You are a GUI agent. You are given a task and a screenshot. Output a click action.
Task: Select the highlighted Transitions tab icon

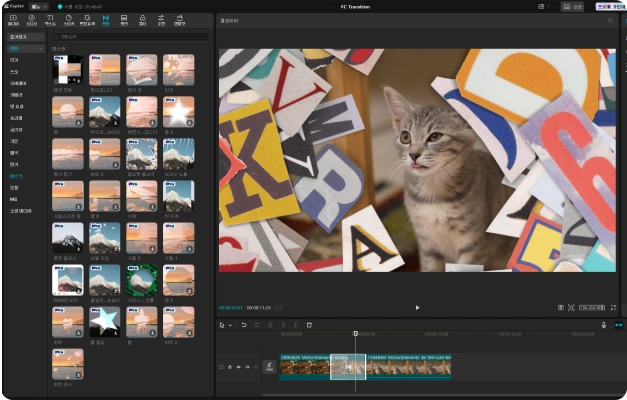click(106, 20)
